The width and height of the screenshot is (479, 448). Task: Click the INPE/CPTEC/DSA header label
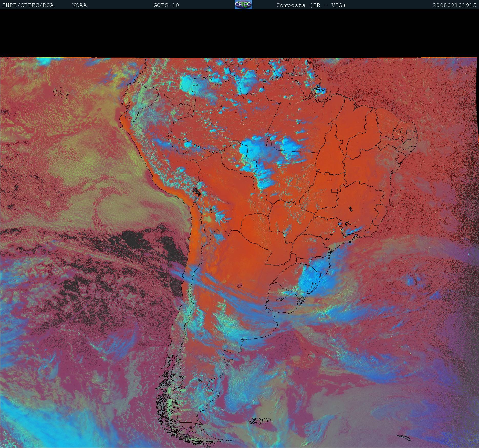click(x=28, y=5)
